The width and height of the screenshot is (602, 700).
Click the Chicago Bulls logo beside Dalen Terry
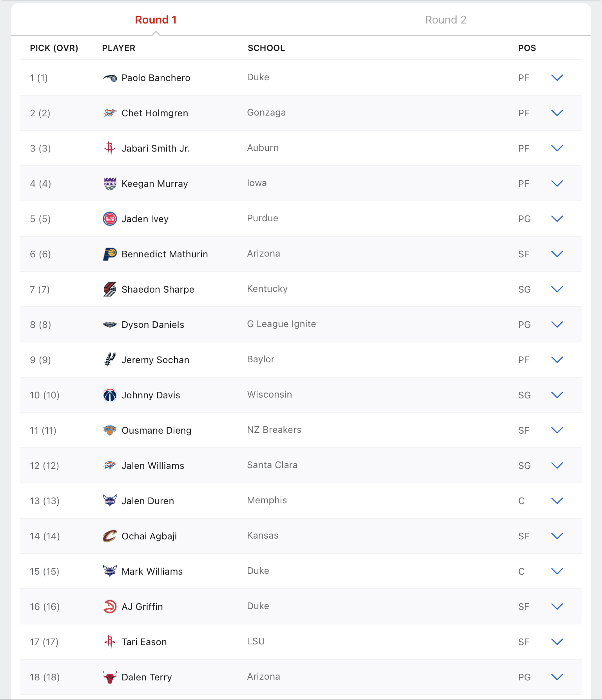tap(110, 677)
